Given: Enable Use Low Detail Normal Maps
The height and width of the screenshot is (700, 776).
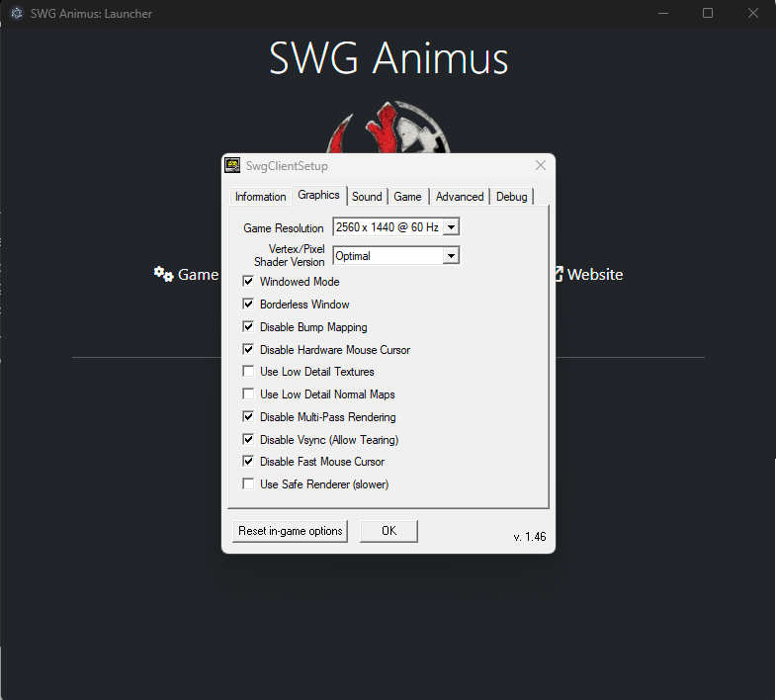Looking at the screenshot, I should (248, 394).
